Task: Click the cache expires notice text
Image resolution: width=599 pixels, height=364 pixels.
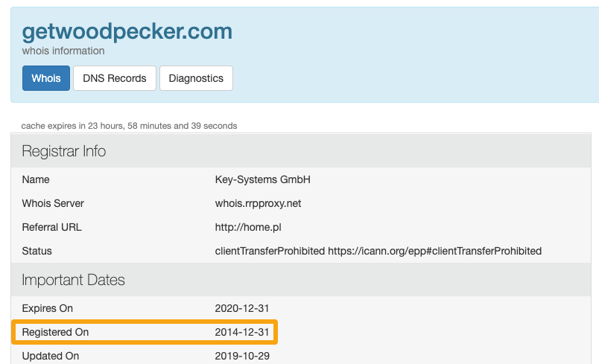Action: tap(129, 126)
